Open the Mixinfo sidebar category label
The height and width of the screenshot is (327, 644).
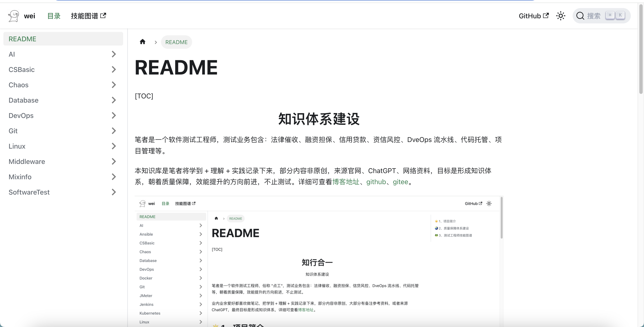(x=20, y=177)
